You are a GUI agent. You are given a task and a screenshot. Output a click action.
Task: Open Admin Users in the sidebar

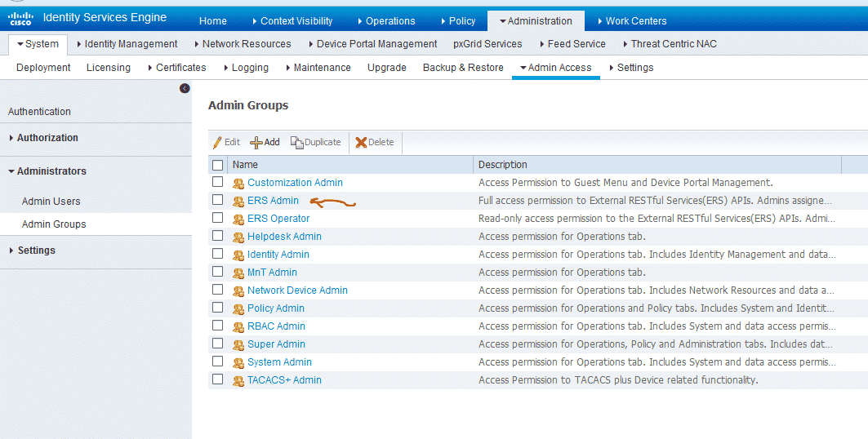coord(51,202)
